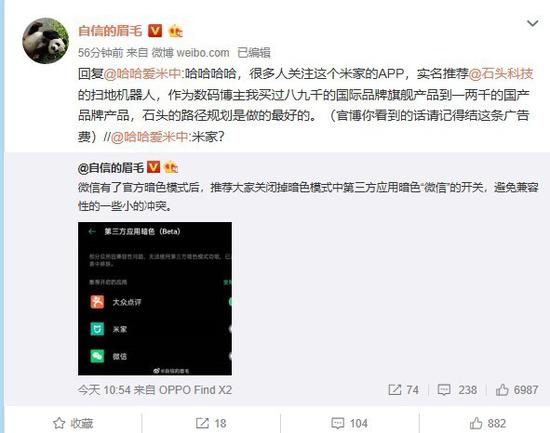Repost this post with 18 shares
This screenshot has width=550, height=433.
(x=211, y=423)
